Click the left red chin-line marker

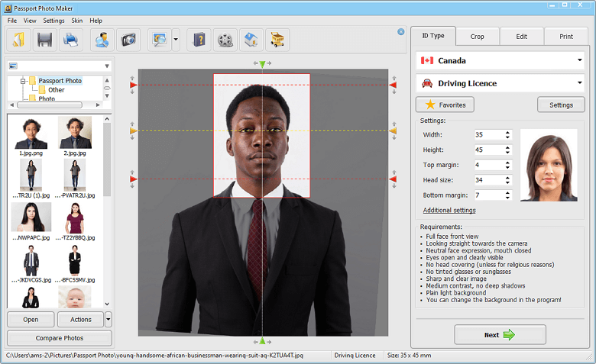(x=134, y=179)
